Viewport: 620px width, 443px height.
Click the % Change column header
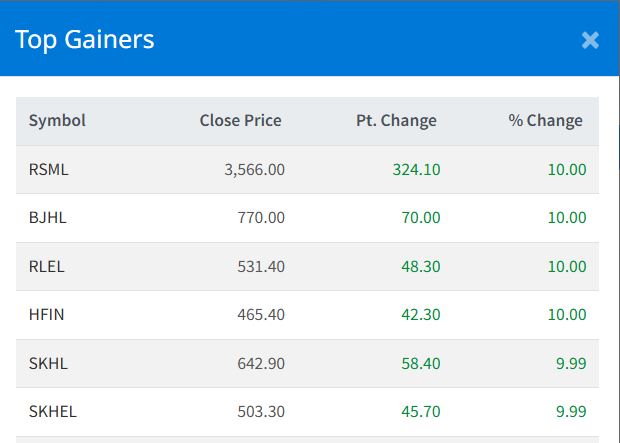pyautogui.click(x=545, y=121)
